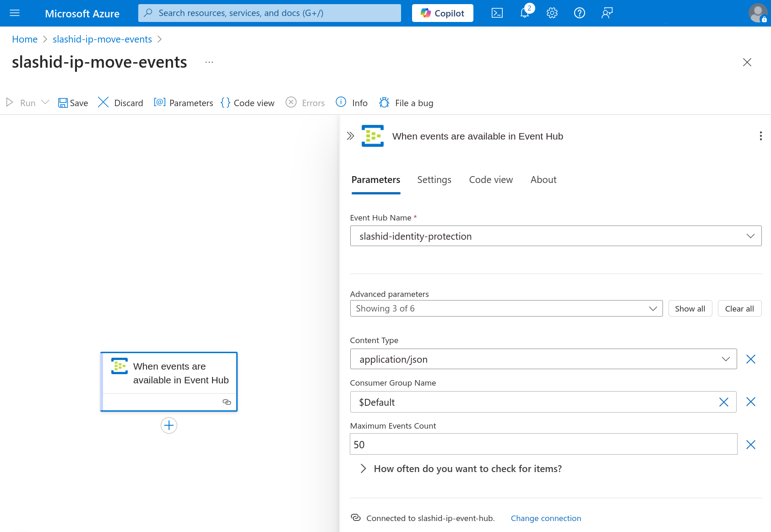Add a step below the trigger
The width and height of the screenshot is (771, 532).
coord(169,425)
